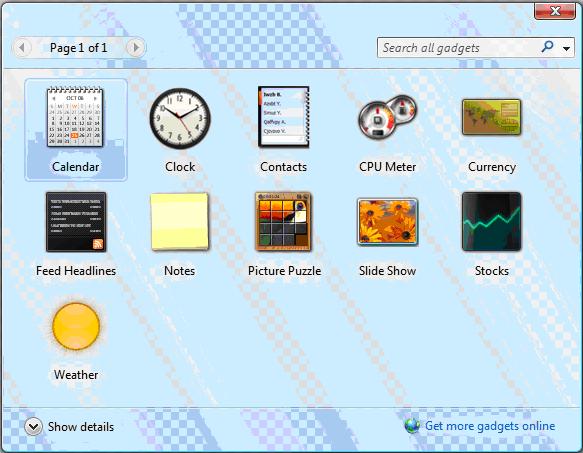The width and height of the screenshot is (583, 453).
Task: Select the Weather sun gadget icon
Action: [76, 326]
